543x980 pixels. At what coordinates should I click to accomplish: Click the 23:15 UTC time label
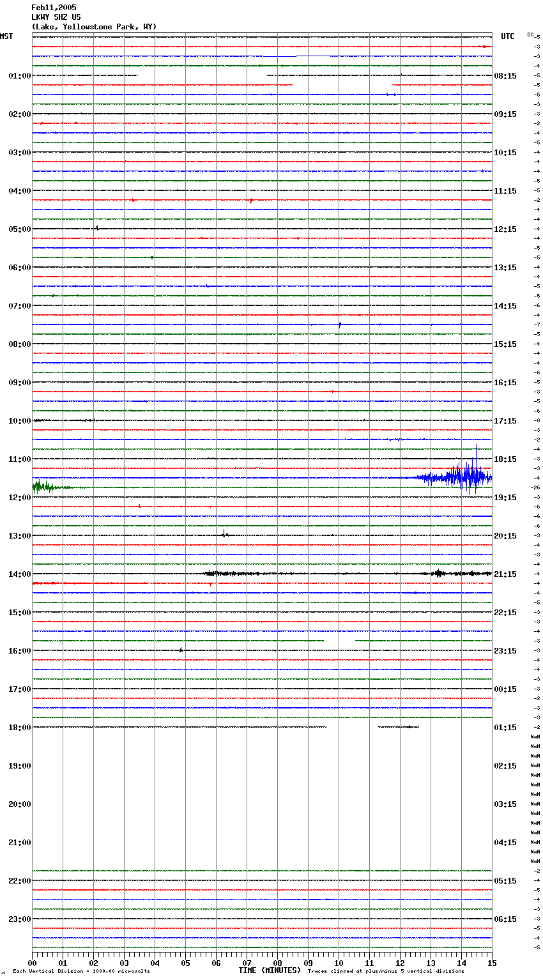[x=505, y=651]
